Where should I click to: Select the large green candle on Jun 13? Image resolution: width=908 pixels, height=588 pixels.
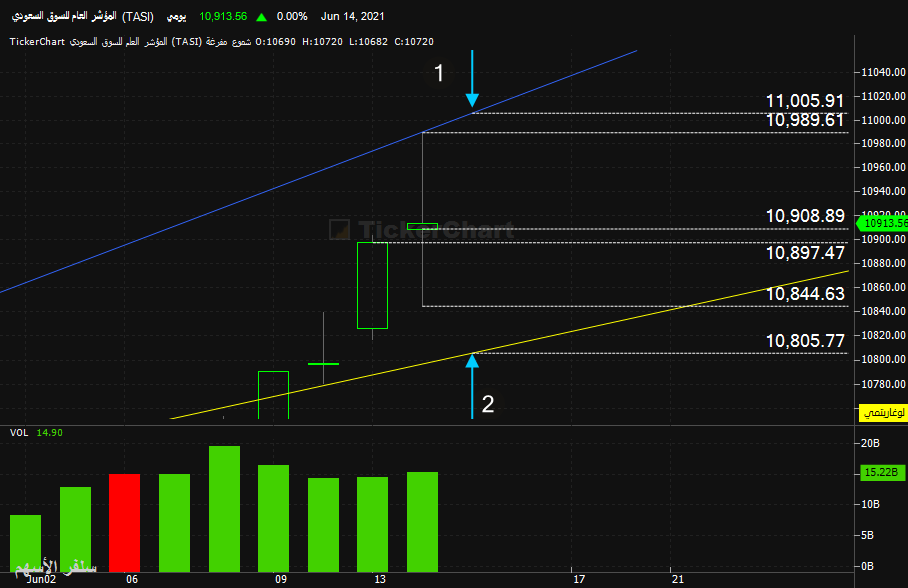point(372,286)
